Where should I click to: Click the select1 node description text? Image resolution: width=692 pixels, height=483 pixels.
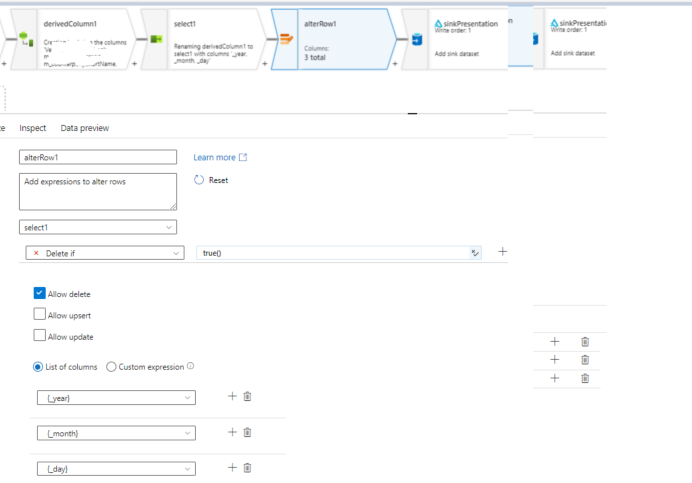point(214,53)
